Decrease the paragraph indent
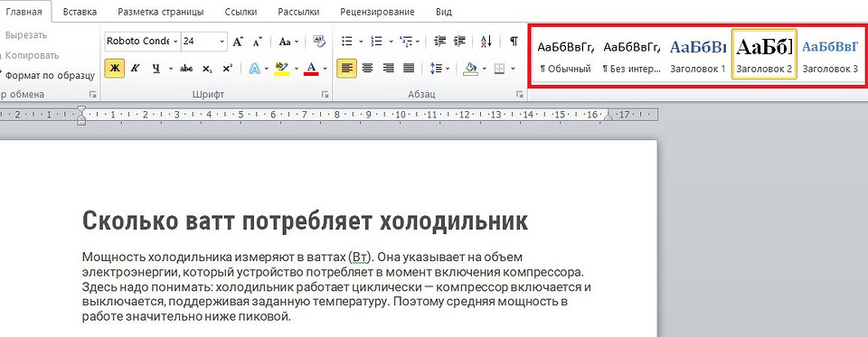 click(x=440, y=41)
